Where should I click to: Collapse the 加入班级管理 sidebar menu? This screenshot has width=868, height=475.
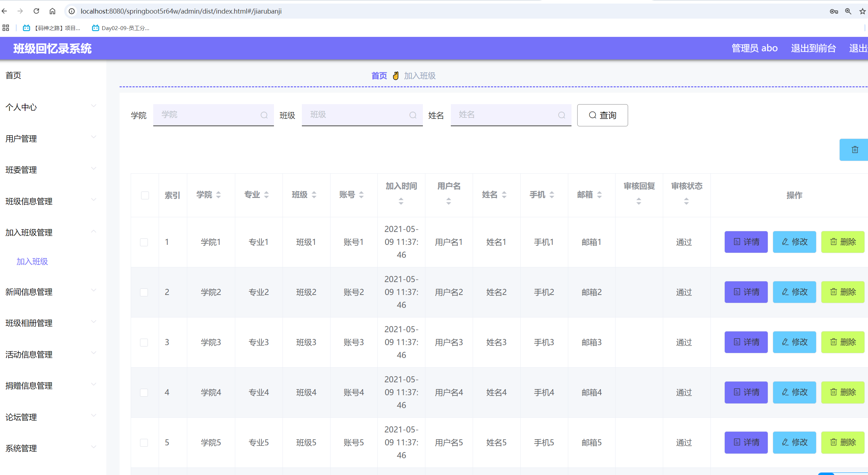53,232
